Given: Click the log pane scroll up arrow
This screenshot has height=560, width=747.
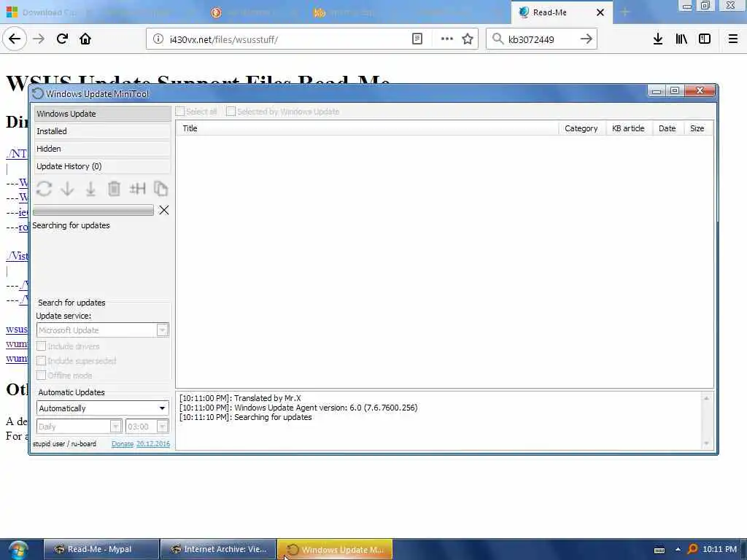Looking at the screenshot, I should 706,399.
